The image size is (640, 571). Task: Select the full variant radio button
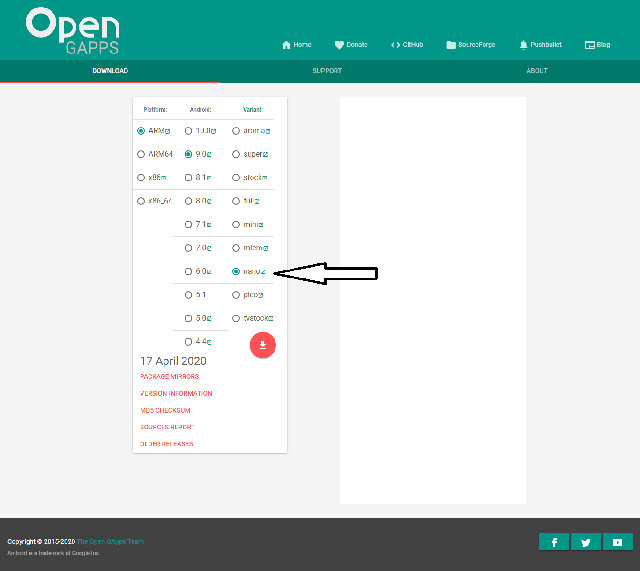click(x=236, y=201)
